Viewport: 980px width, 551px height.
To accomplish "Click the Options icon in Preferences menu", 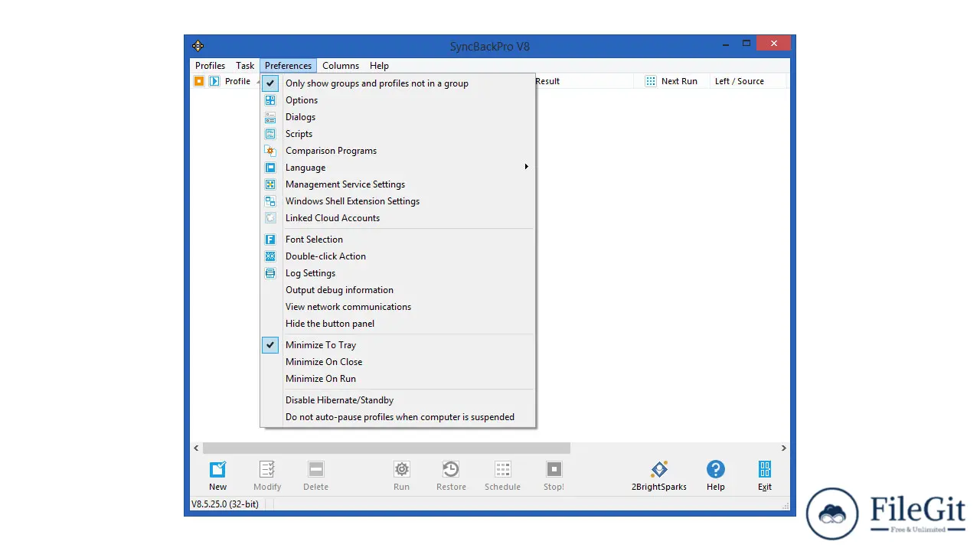I will pos(270,100).
